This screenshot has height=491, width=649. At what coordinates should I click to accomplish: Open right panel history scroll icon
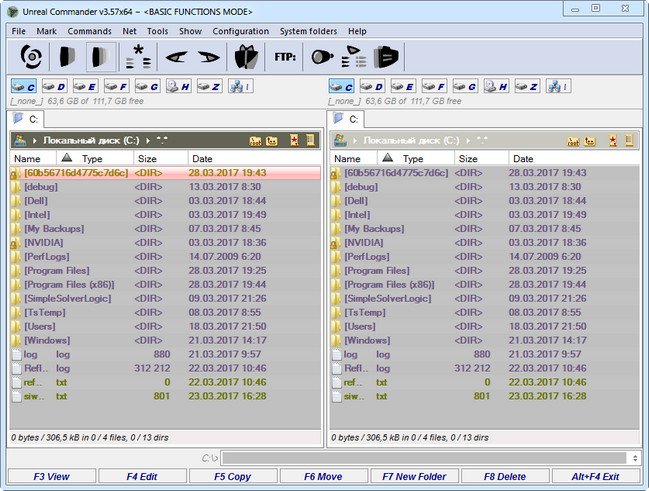[x=629, y=140]
